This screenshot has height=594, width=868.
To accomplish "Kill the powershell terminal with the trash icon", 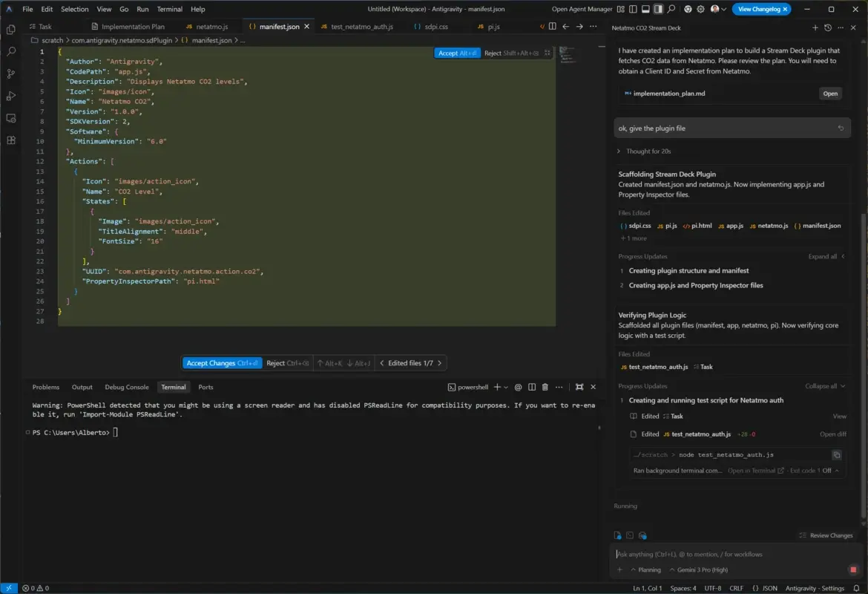I will click(x=545, y=387).
